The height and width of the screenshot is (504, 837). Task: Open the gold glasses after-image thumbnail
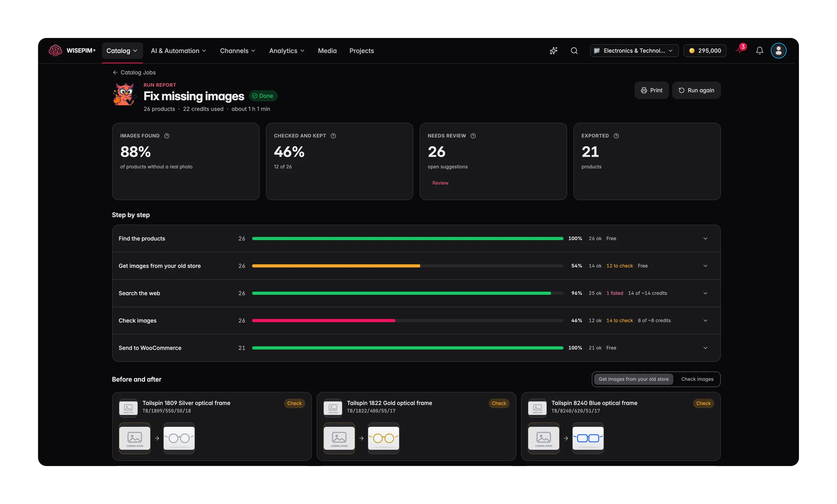[x=383, y=438]
